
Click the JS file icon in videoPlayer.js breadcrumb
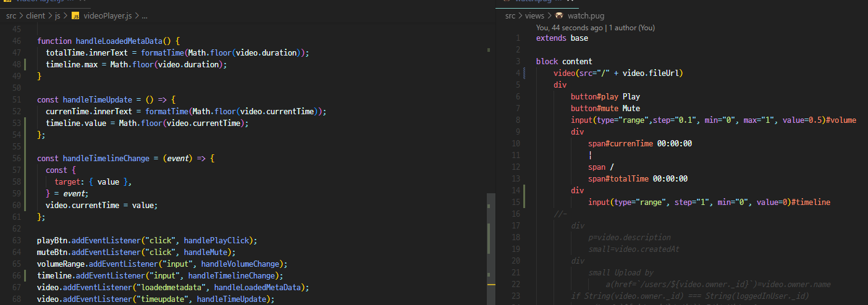click(75, 15)
